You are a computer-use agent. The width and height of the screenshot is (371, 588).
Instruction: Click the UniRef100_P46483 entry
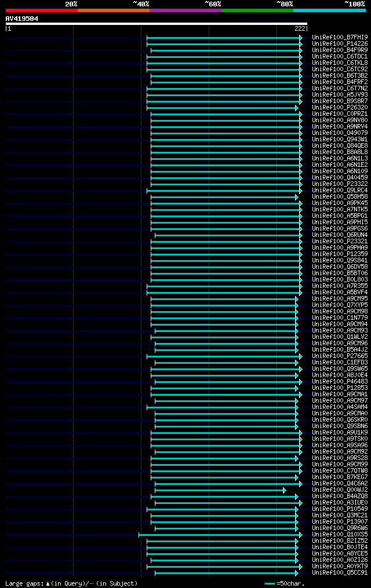point(340,382)
